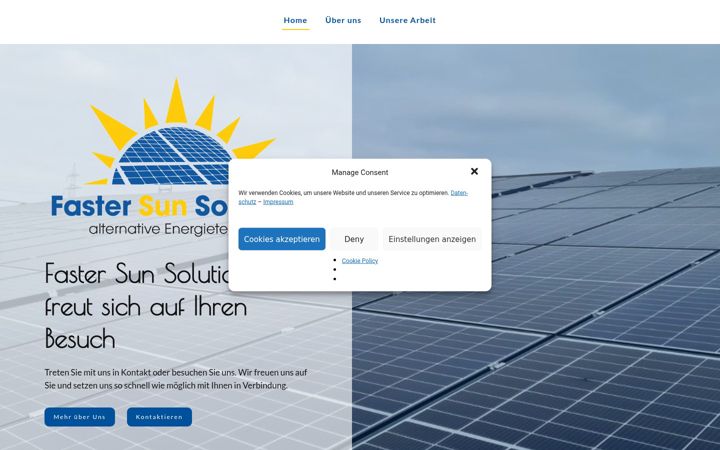Click the Mehr über Uns button

tap(79, 417)
